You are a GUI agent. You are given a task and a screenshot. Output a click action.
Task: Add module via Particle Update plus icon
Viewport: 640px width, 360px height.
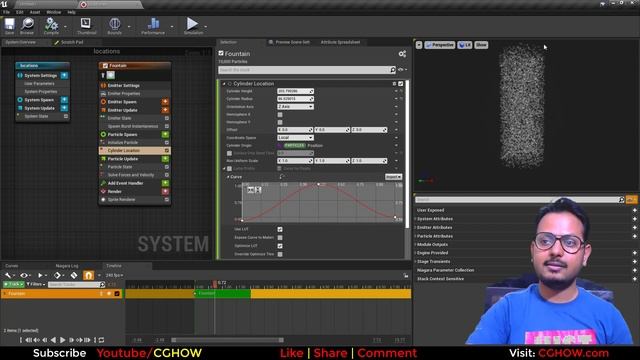pos(165,159)
